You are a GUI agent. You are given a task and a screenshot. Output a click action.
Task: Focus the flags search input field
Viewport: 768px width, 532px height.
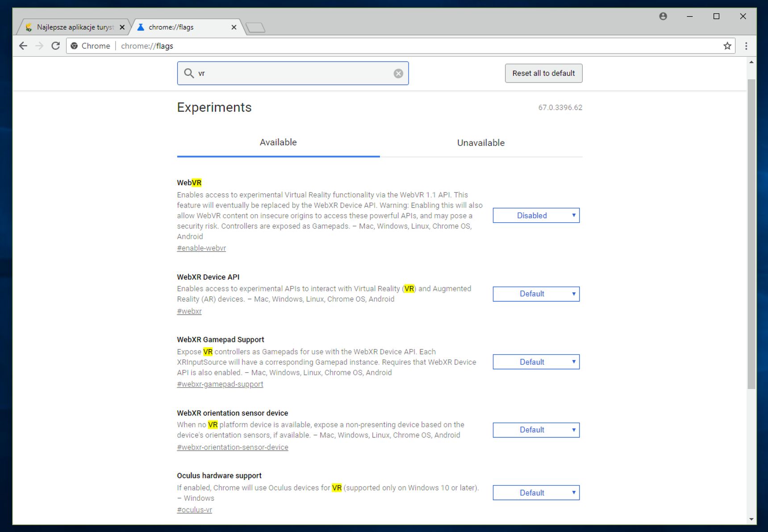[293, 73]
